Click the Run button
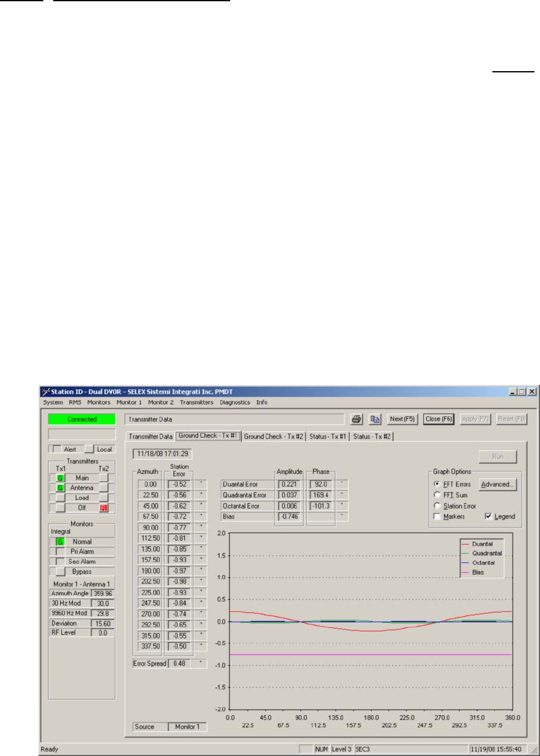Screen dimensions: 540x756 [x=498, y=457]
